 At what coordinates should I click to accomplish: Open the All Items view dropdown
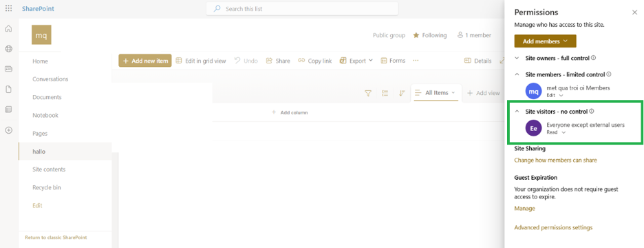click(x=436, y=93)
